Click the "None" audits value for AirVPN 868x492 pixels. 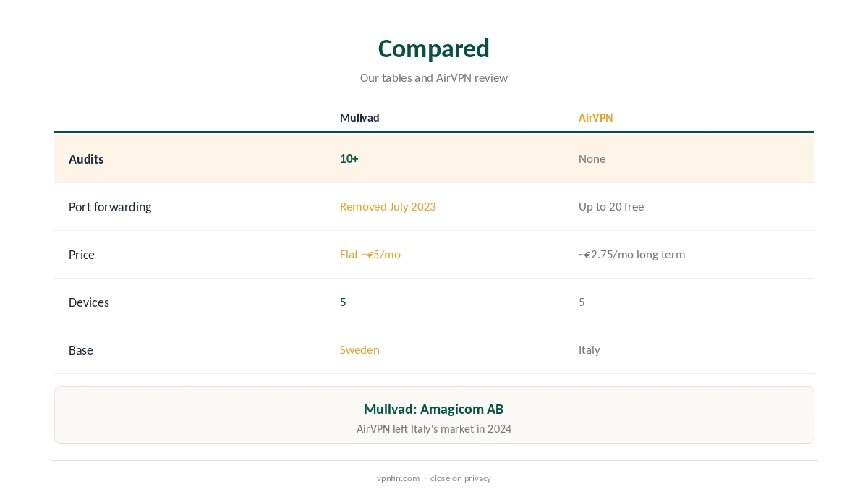click(592, 158)
